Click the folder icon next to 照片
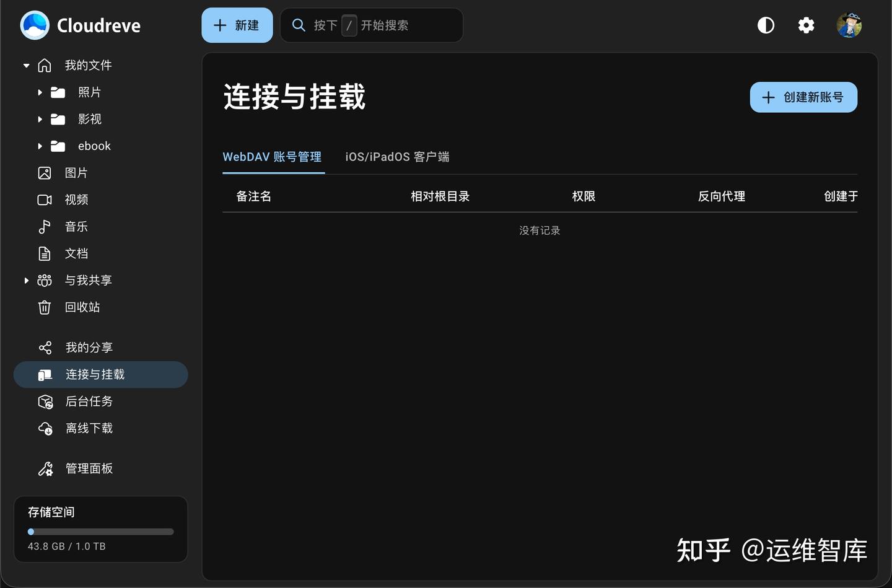The image size is (892, 588). [x=58, y=92]
